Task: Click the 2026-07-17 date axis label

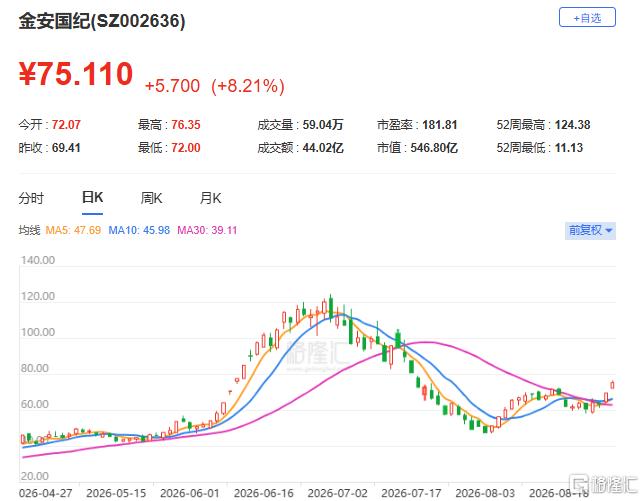Action: pyautogui.click(x=411, y=493)
